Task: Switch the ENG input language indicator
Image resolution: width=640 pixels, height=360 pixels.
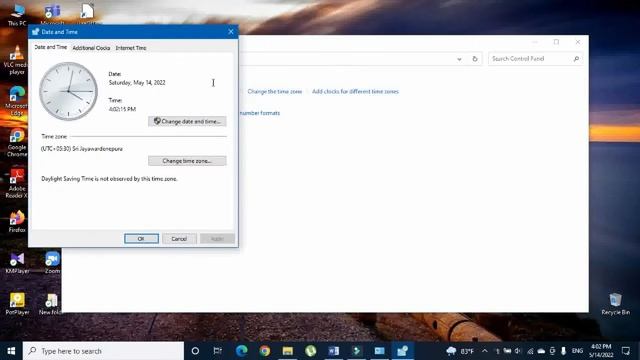Action: coord(577,351)
